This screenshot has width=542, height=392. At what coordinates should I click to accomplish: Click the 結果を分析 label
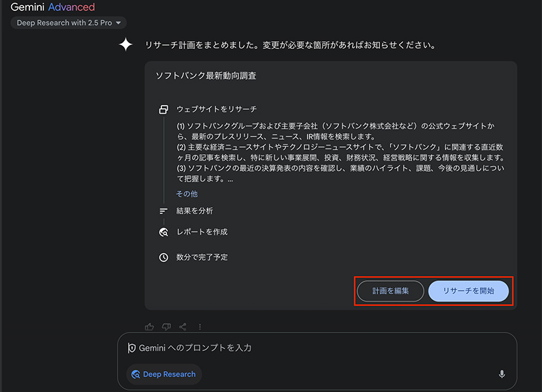coord(195,211)
